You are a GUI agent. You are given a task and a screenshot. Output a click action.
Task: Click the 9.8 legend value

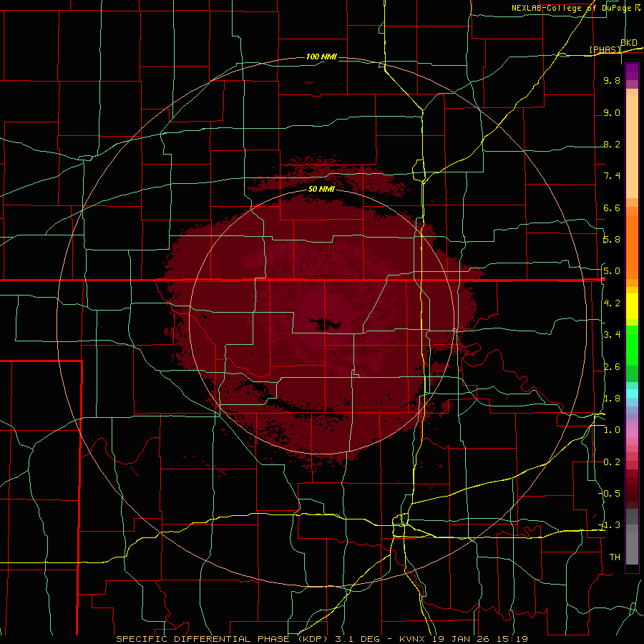612,80
